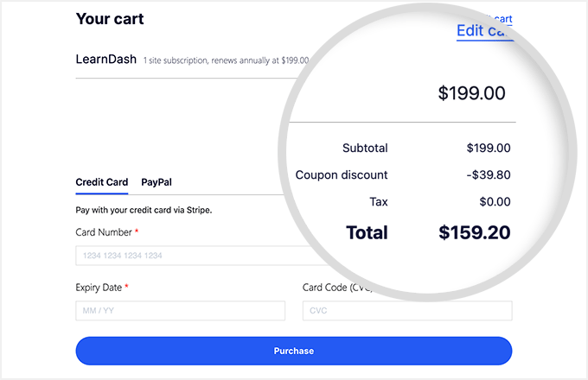Click the Subtotal label
Viewport: 588px width, 380px height.
point(365,149)
